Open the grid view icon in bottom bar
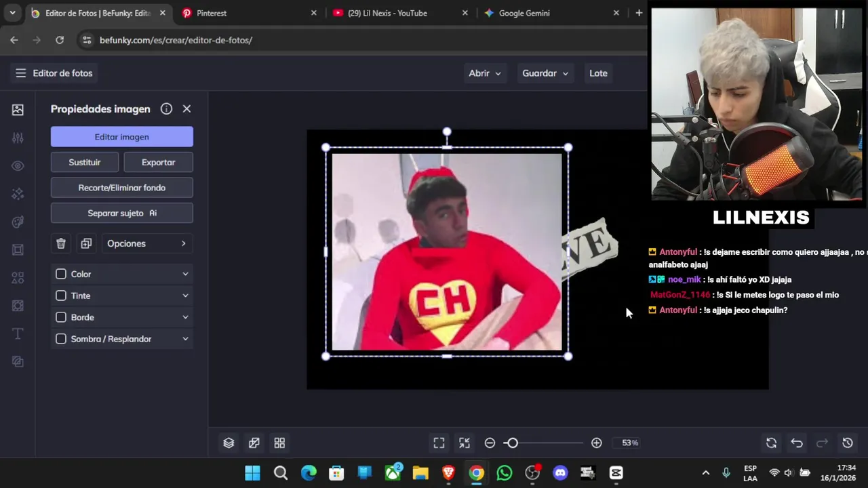 pos(279,443)
